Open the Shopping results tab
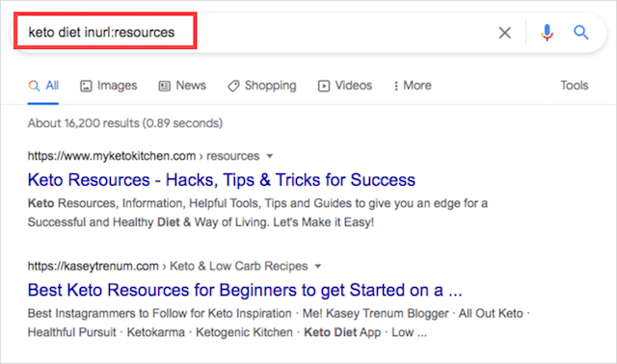The image size is (617, 364). click(261, 86)
